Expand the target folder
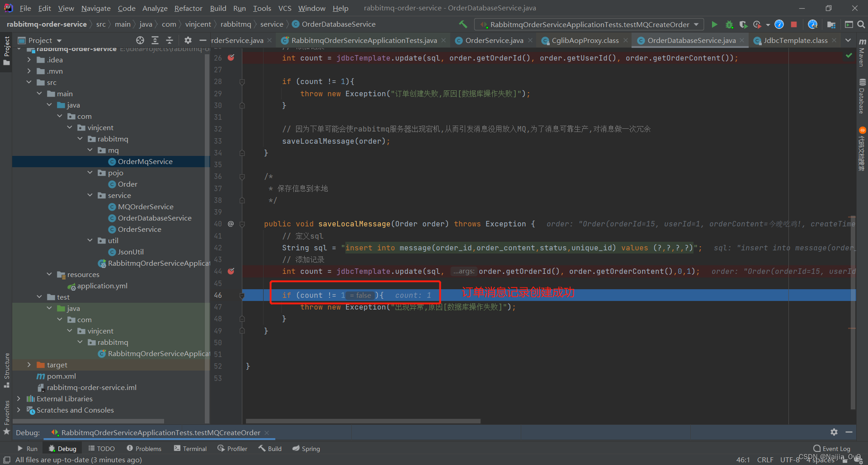This screenshot has height=465, width=868. 29,365
